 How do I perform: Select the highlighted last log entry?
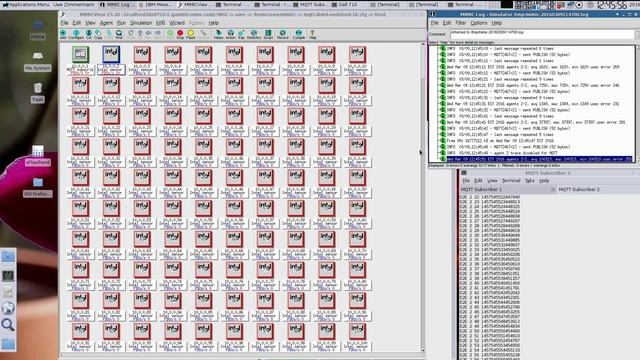click(539, 159)
